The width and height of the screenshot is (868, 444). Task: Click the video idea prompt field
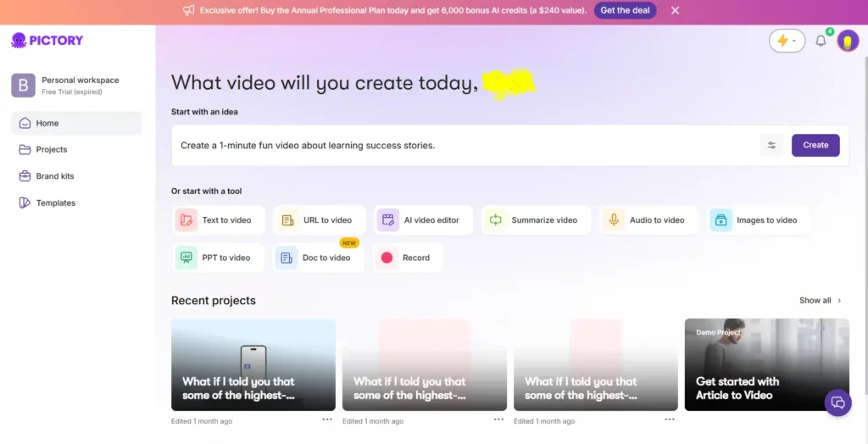click(464, 146)
